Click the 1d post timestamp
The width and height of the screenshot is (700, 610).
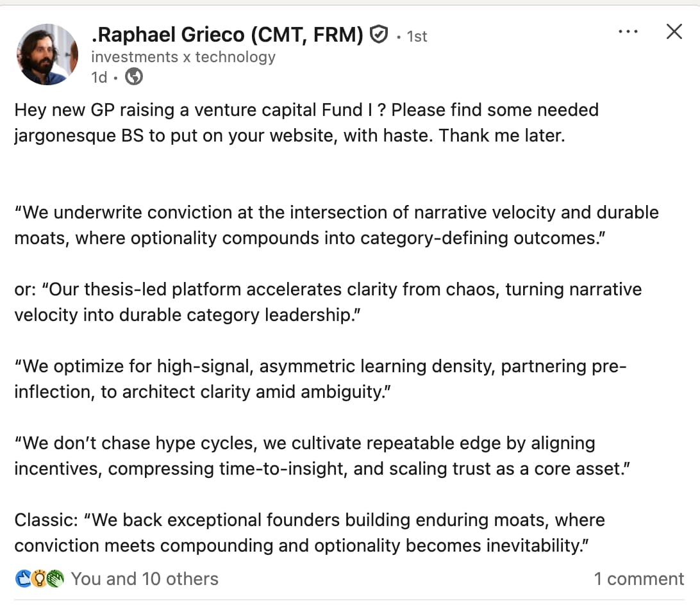[99, 78]
